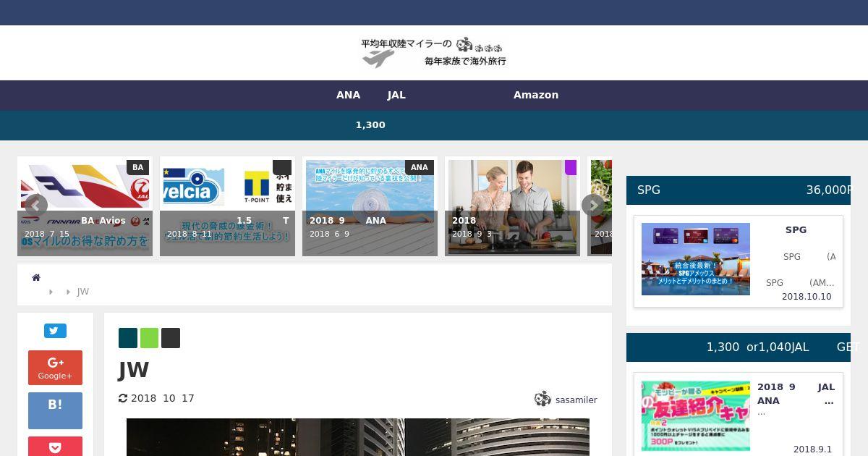Click the JW breadcrumb text

(x=83, y=292)
